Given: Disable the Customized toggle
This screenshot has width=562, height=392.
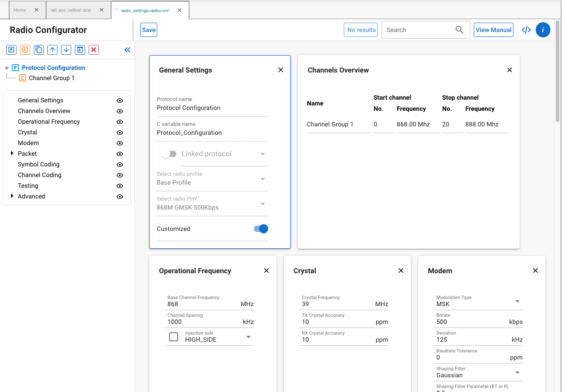Looking at the screenshot, I should pyautogui.click(x=260, y=229).
